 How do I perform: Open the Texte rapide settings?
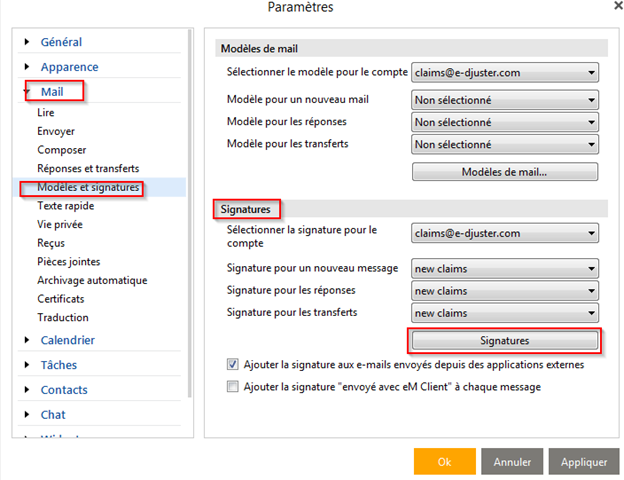coord(66,206)
